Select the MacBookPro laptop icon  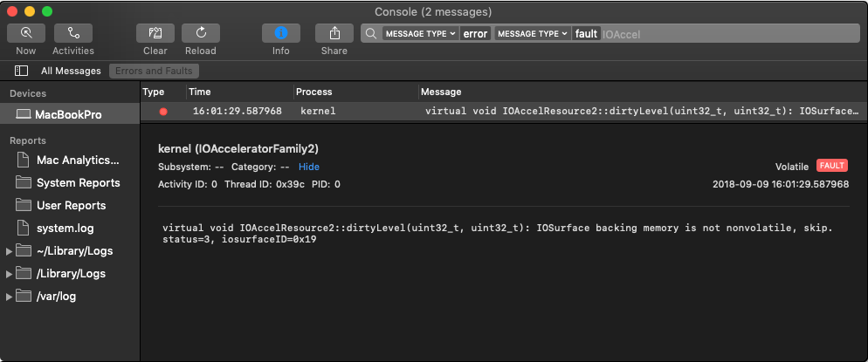point(24,115)
